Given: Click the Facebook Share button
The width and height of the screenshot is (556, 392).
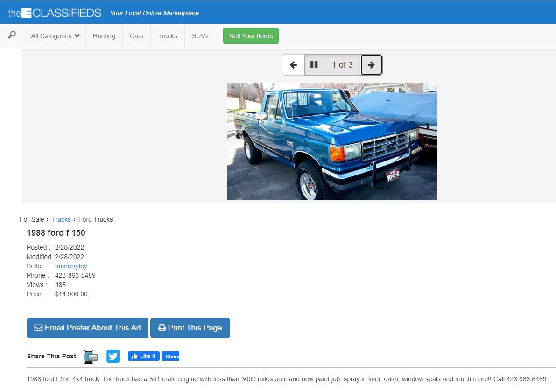Looking at the screenshot, I should pyautogui.click(x=170, y=356).
